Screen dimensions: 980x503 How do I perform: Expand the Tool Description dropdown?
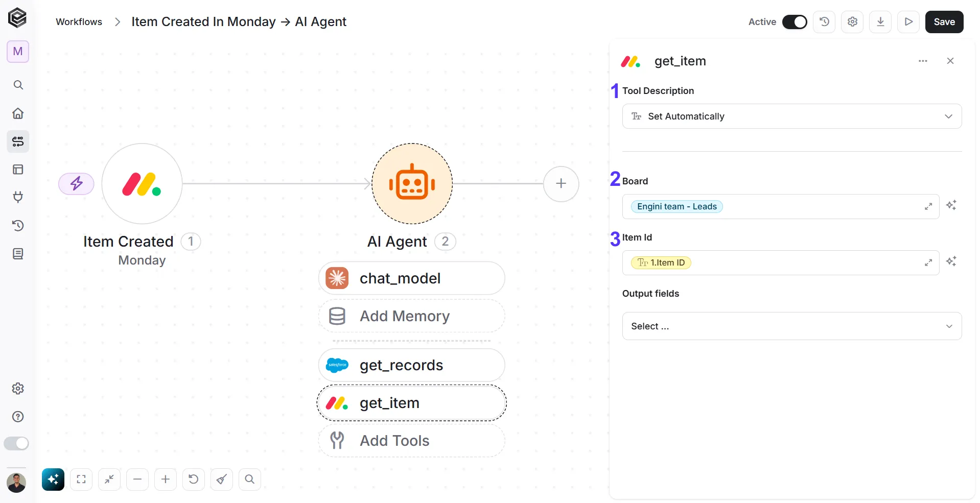tap(792, 116)
